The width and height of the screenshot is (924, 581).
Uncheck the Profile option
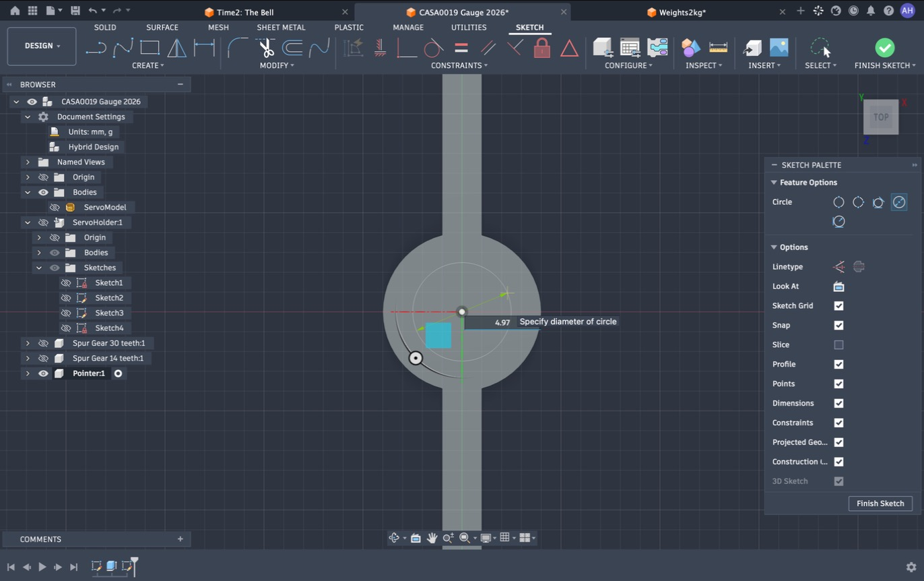coord(838,365)
